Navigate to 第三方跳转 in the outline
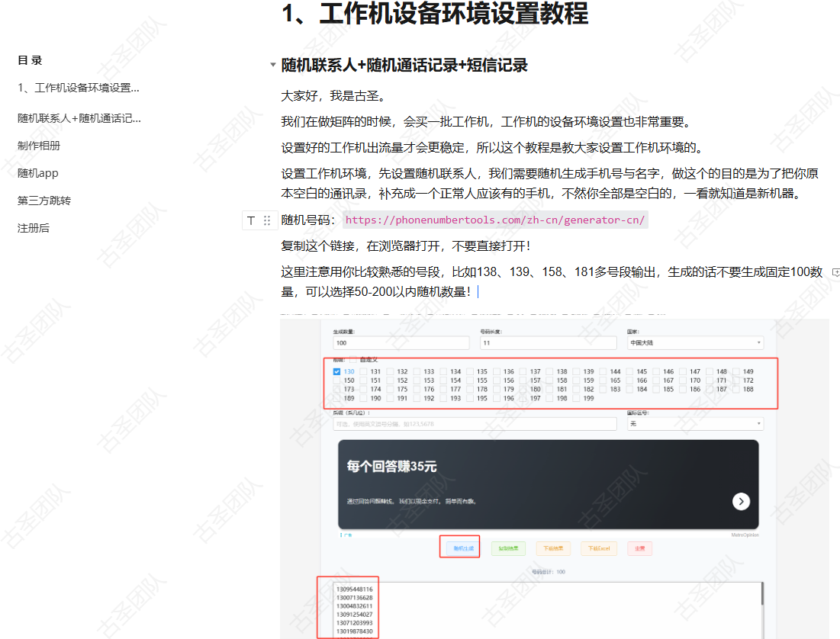 click(44, 201)
